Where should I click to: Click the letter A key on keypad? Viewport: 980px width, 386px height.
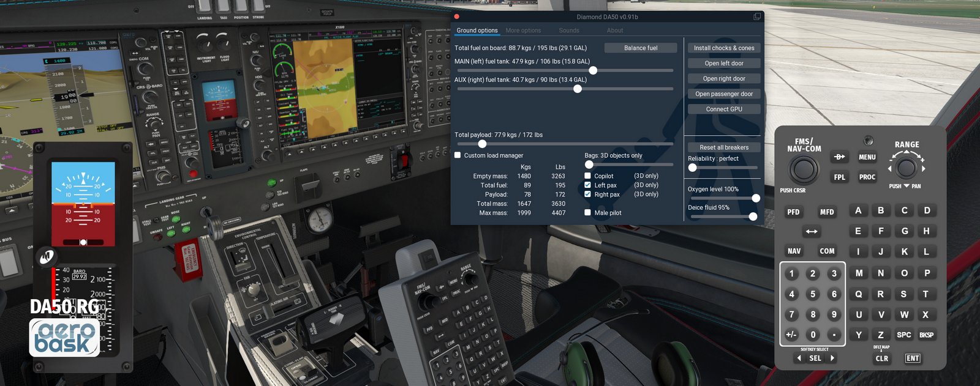pos(858,210)
